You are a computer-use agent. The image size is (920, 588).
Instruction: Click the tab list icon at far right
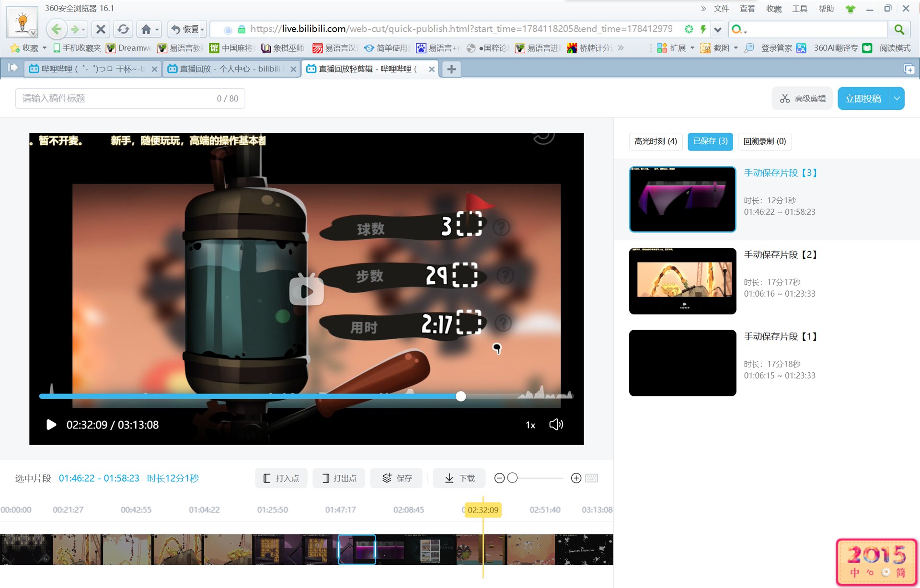pos(908,69)
